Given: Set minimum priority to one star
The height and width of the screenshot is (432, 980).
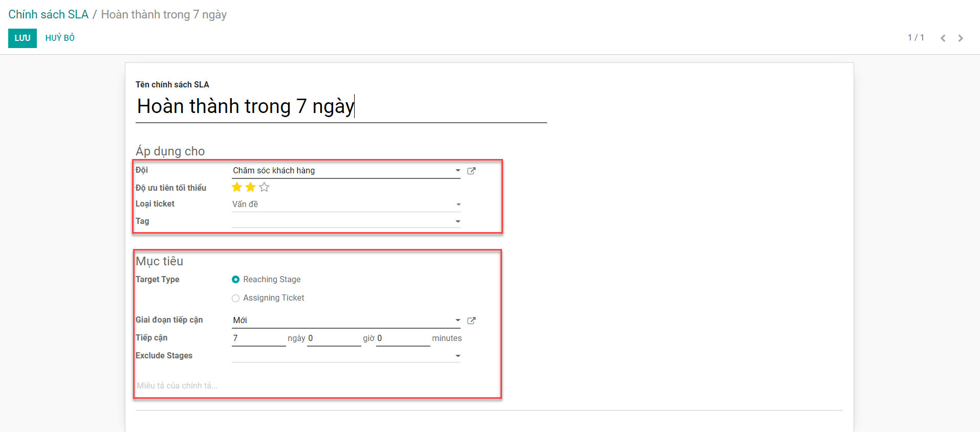Looking at the screenshot, I should [x=237, y=187].
